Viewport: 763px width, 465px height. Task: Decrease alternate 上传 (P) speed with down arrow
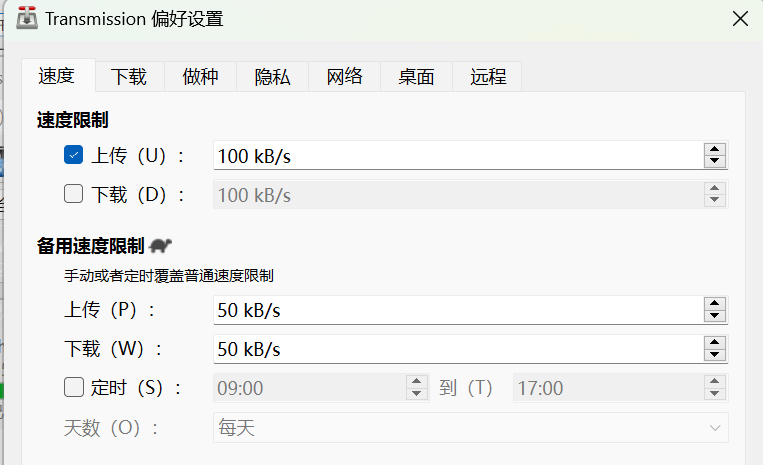click(714, 316)
